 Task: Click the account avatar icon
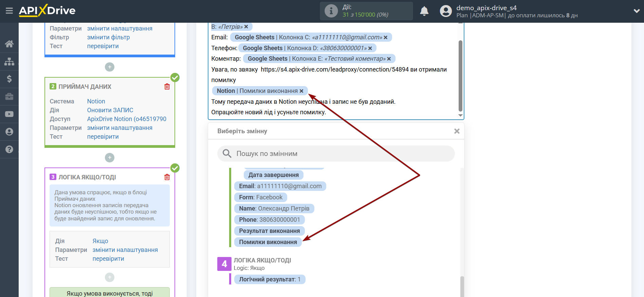[x=446, y=11]
